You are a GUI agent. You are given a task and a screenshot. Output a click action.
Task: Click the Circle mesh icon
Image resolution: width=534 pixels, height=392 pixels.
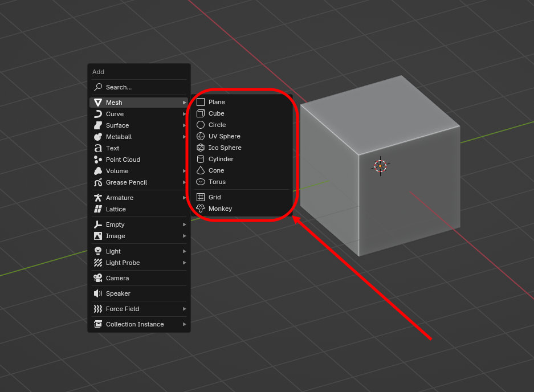click(201, 125)
